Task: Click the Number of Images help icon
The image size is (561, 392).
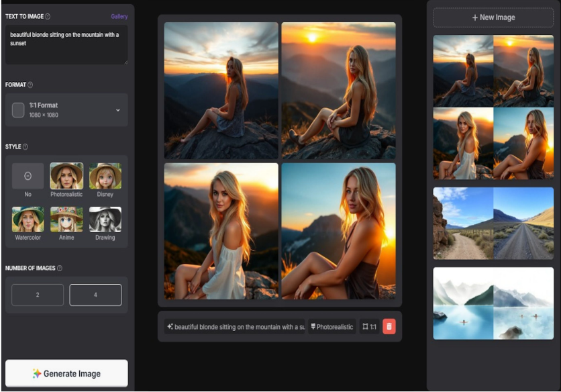Action: coord(60,268)
